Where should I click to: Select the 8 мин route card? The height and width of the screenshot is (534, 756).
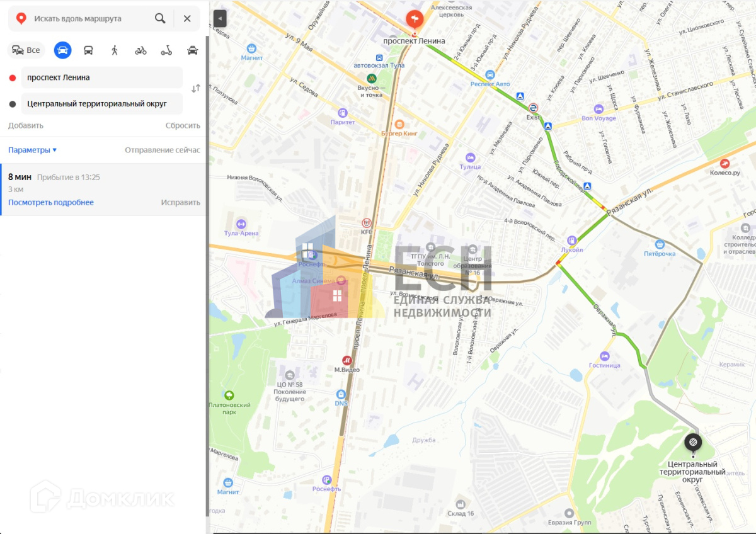tap(103, 190)
